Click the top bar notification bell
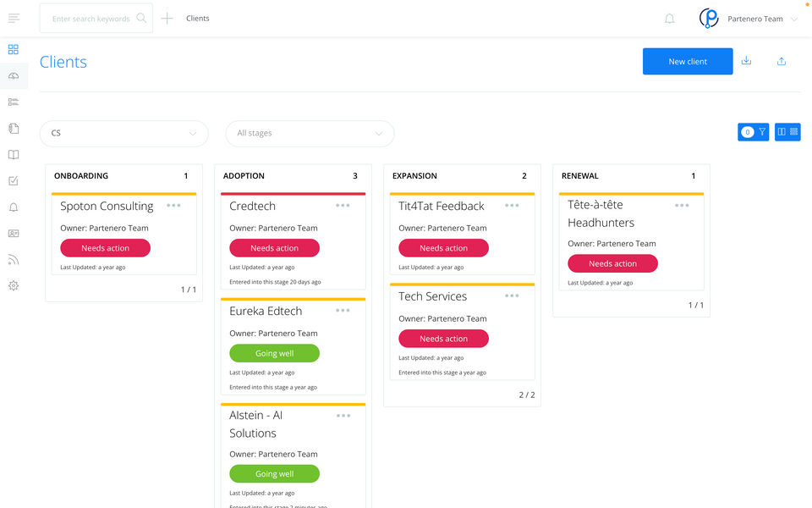 click(670, 19)
